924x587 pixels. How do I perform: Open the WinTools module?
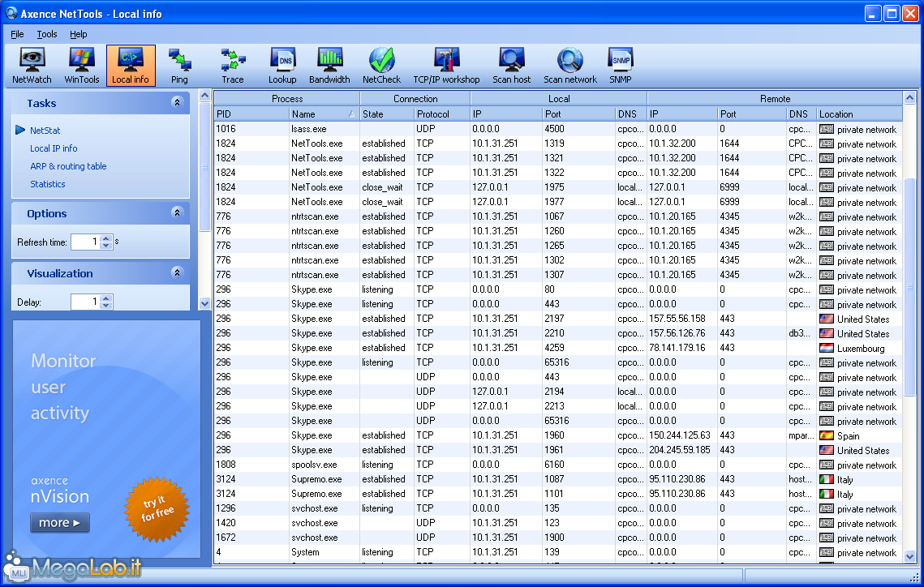coord(81,66)
